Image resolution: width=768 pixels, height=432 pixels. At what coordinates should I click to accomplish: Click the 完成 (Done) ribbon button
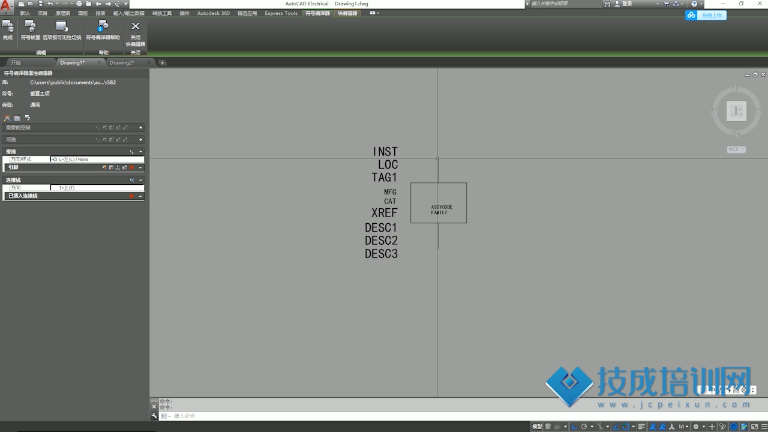point(7,29)
